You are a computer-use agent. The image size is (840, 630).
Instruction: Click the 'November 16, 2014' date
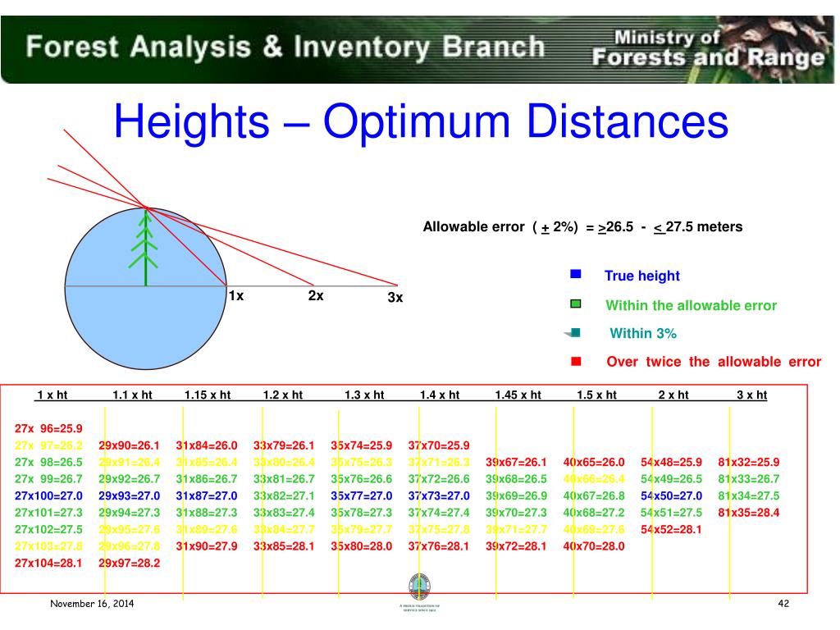point(92,604)
